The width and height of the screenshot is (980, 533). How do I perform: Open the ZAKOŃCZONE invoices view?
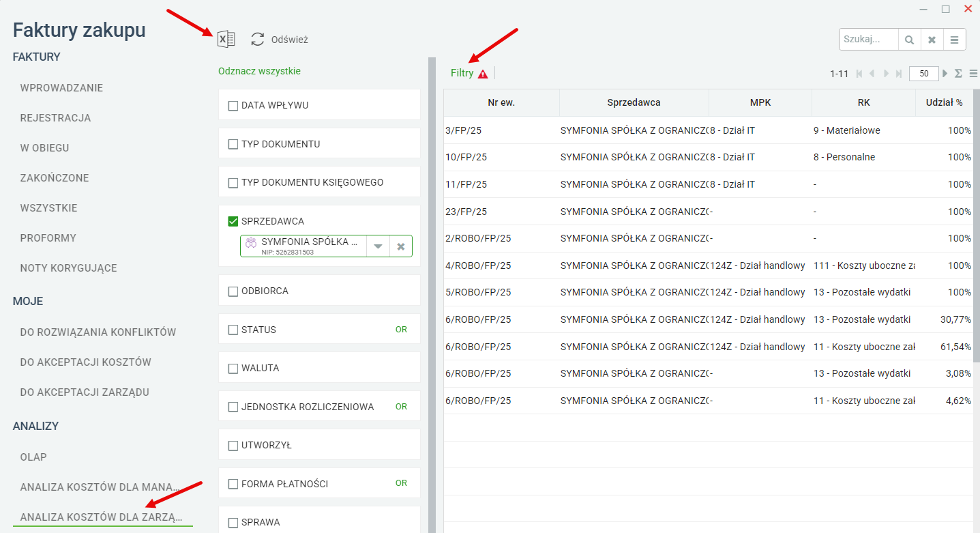55,178
